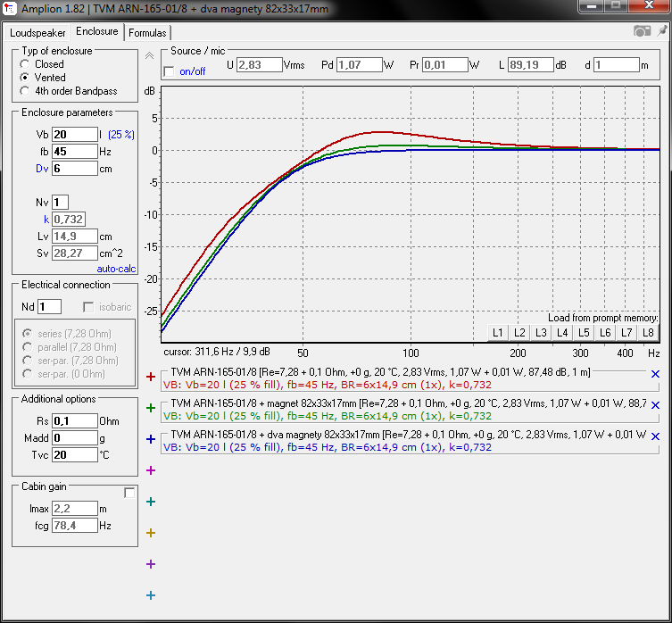
Task: Collapse the Source / mic panel chevron
Action: (x=149, y=55)
